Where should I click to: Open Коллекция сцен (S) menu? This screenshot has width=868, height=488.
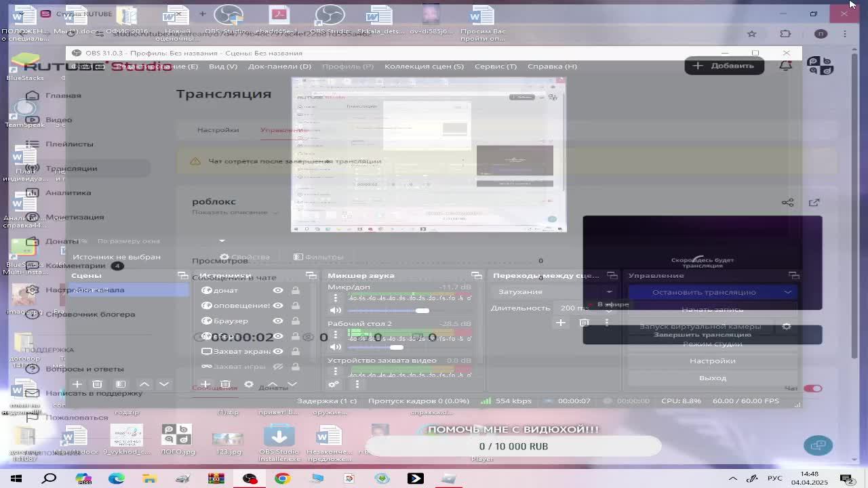(x=424, y=66)
